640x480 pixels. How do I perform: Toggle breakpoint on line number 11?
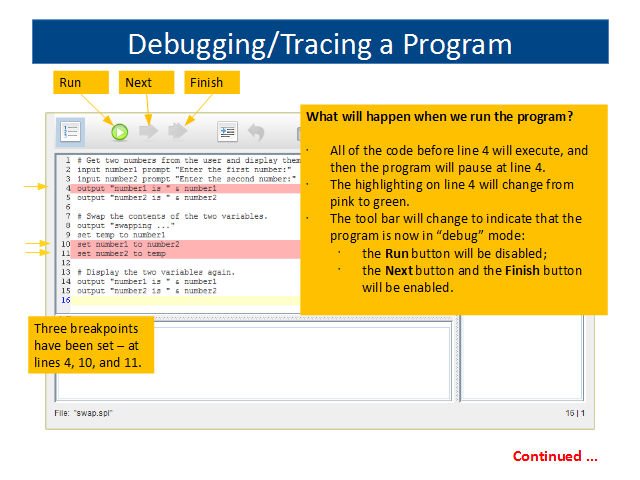click(66, 254)
